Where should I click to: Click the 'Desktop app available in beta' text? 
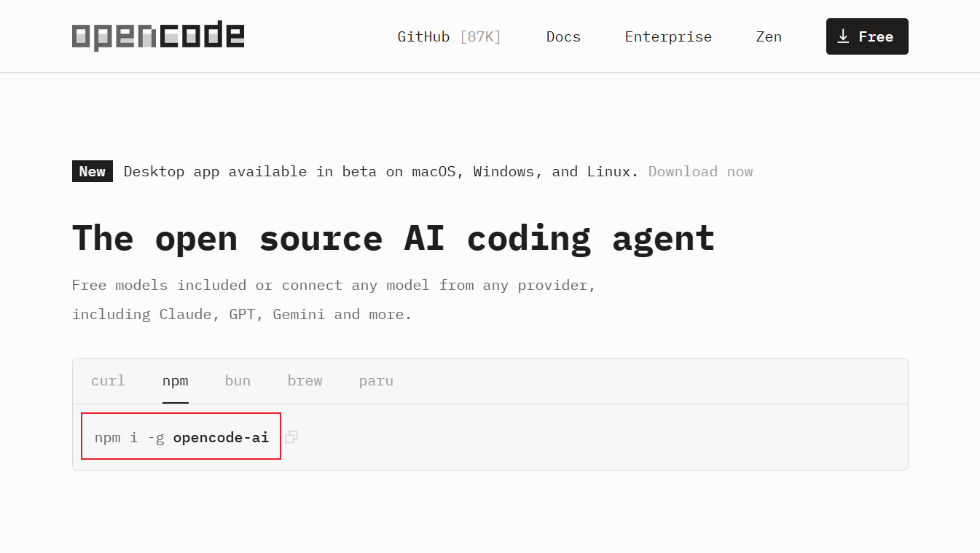[x=381, y=172]
